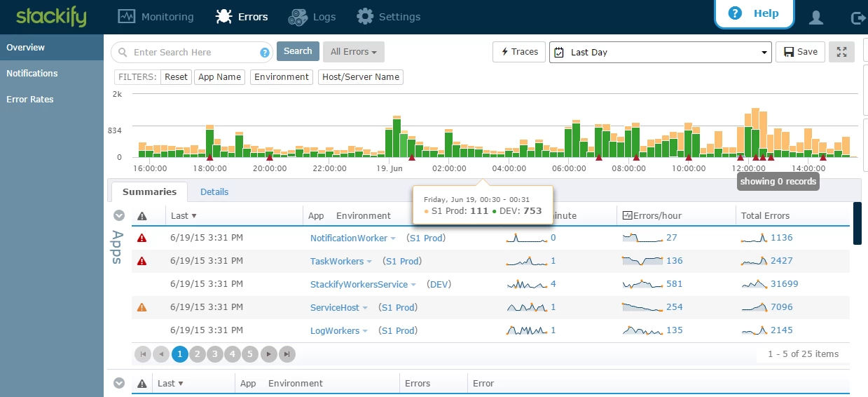Click the Search button
This screenshot has height=397, width=868.
pos(298,51)
